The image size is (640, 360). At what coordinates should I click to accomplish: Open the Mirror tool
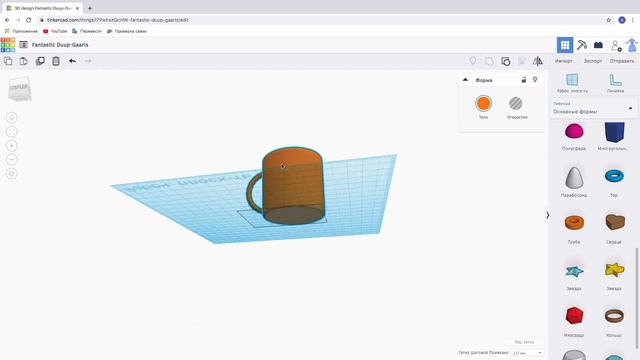point(538,61)
